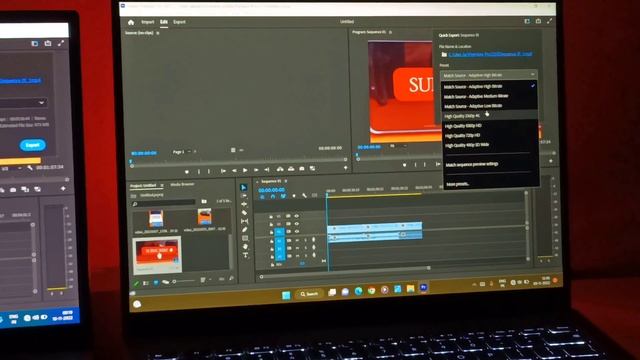Image resolution: width=640 pixels, height=360 pixels.
Task: Select the Selection tool arrow
Action: click(x=244, y=187)
